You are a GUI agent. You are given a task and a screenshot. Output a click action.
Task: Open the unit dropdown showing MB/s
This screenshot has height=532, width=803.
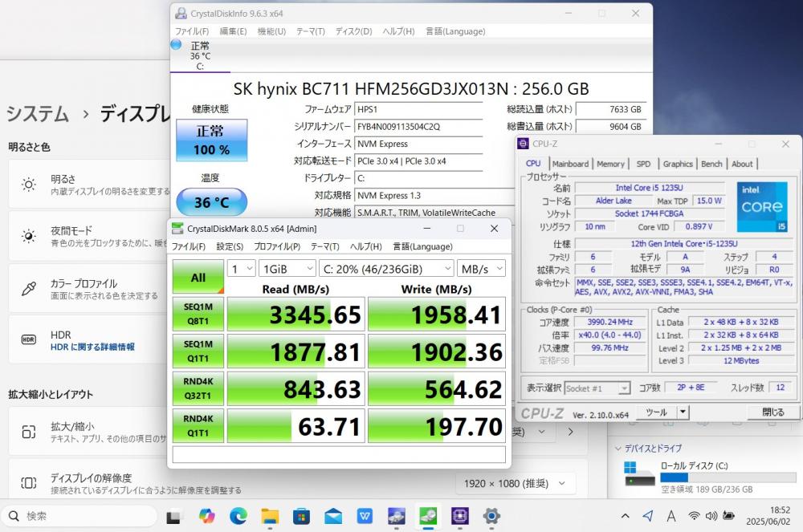tap(481, 269)
